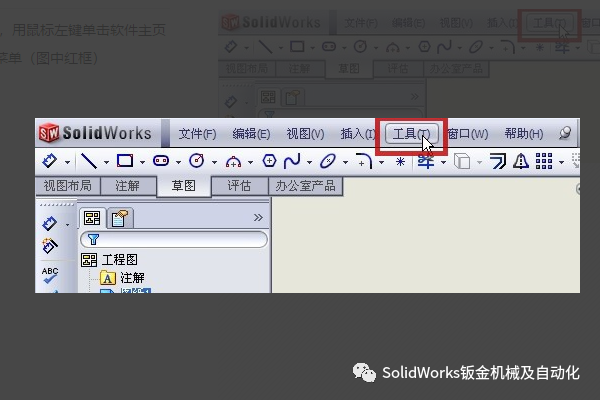The image size is (600, 400).
Task: Select the Line sketch tool
Action: tap(88, 161)
